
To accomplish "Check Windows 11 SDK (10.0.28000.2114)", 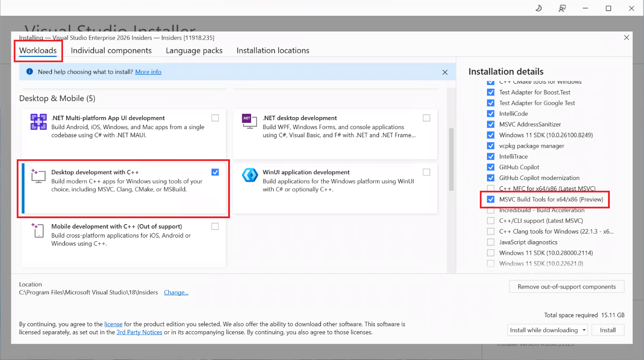I will pyautogui.click(x=491, y=253).
